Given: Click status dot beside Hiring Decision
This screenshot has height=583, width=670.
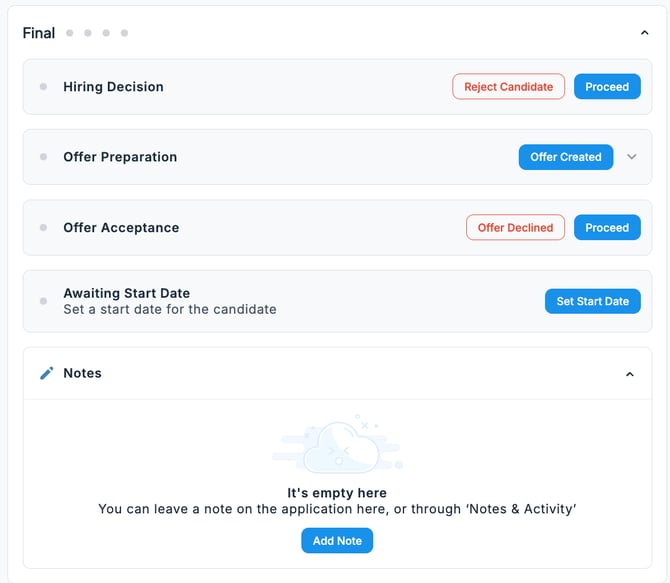Looking at the screenshot, I should coord(43,87).
